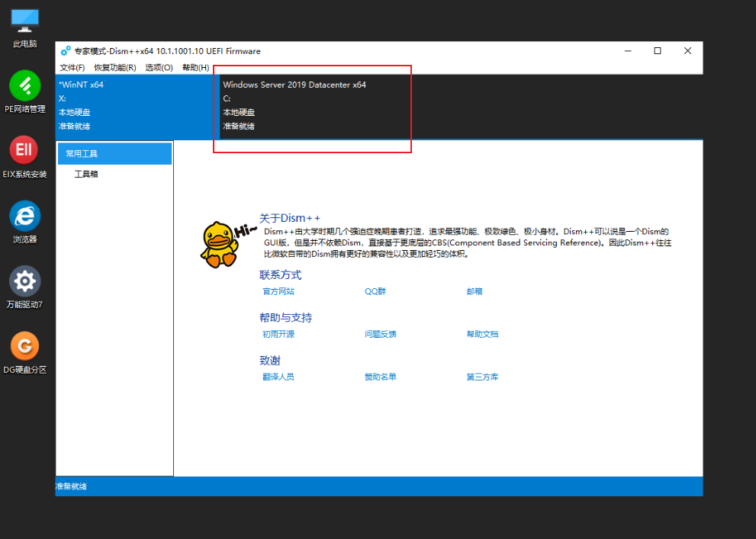Click the 帮助与支持 heading
Screen dimensions: 756x539
pyautogui.click(x=285, y=318)
